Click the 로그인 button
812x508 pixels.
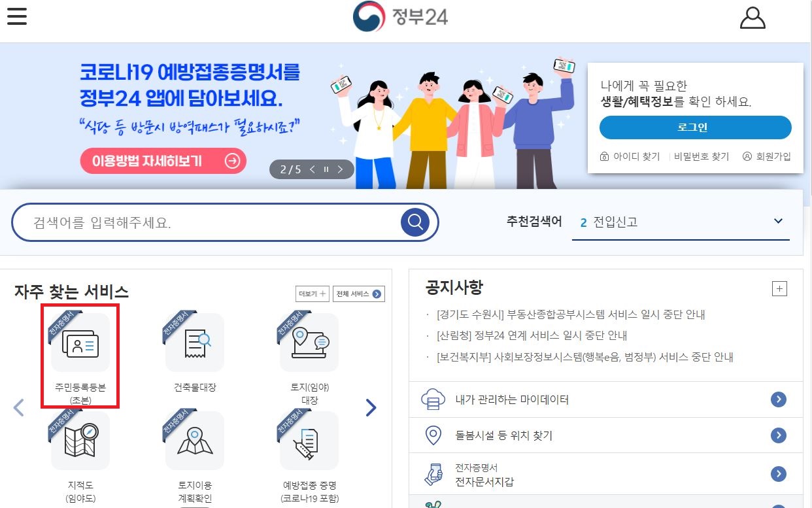(695, 127)
